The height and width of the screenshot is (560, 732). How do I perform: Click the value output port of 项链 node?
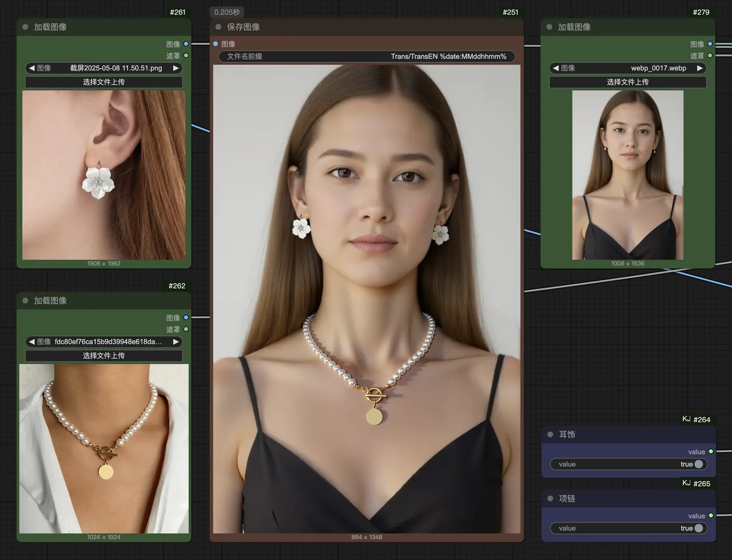point(711,516)
